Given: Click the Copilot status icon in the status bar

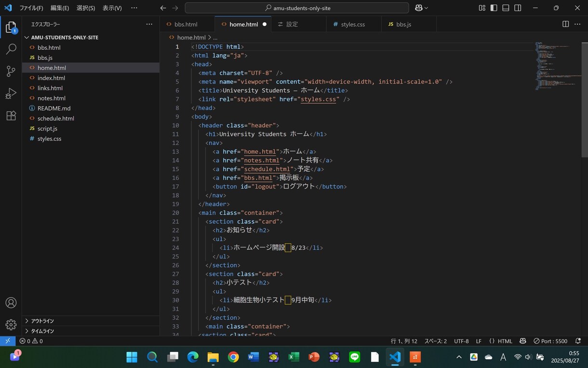Looking at the screenshot, I should [x=523, y=341].
